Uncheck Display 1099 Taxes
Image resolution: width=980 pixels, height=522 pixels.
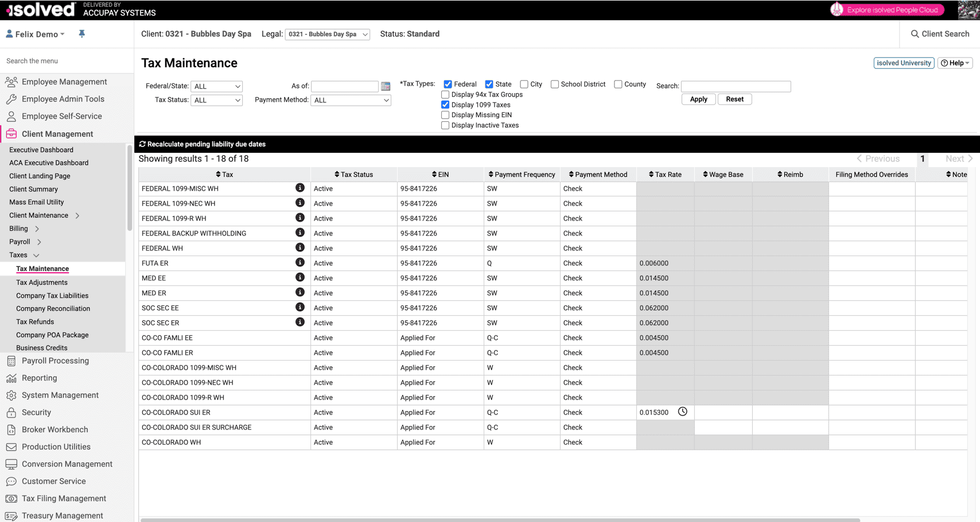pyautogui.click(x=445, y=105)
